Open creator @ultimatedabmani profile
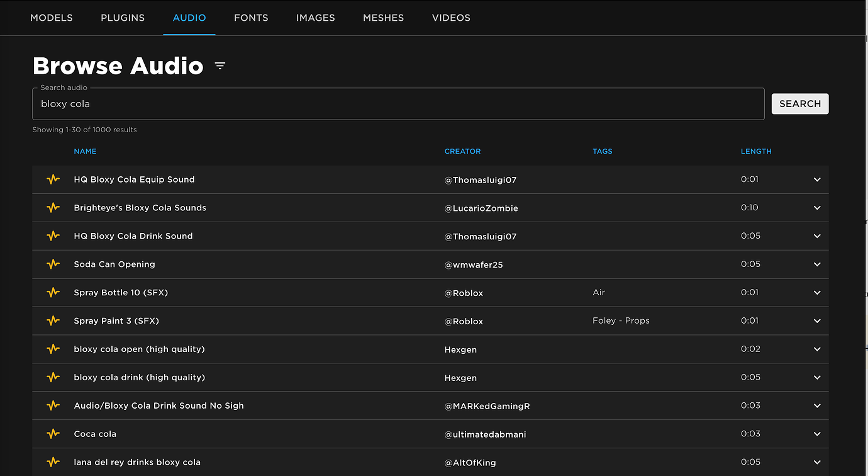868x476 pixels. (x=486, y=435)
